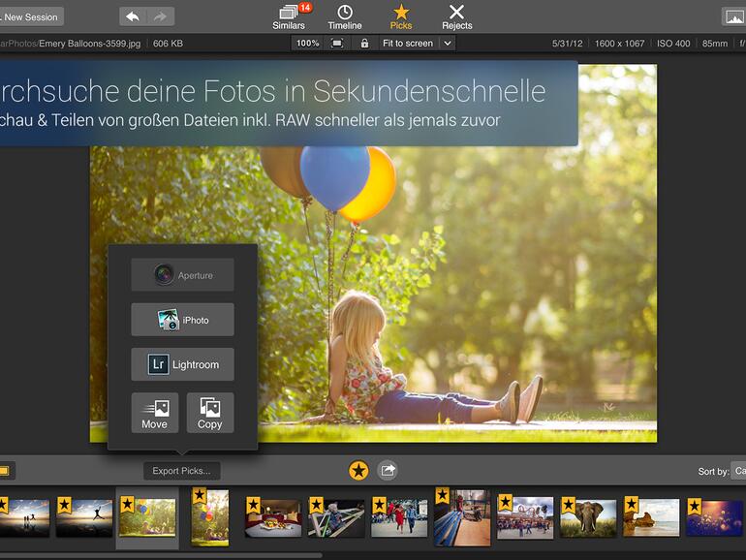Toggle the zoom lock icon
The height and width of the screenshot is (560, 746).
click(364, 44)
